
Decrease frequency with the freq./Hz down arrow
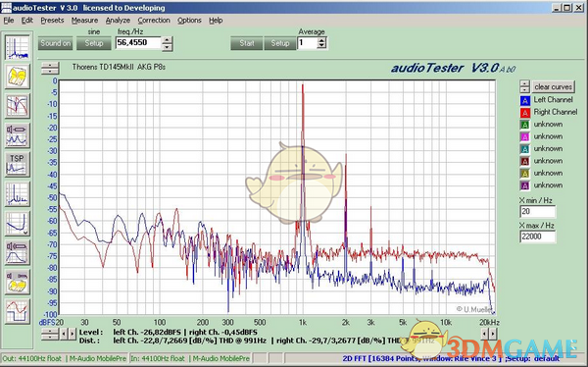[x=168, y=47]
